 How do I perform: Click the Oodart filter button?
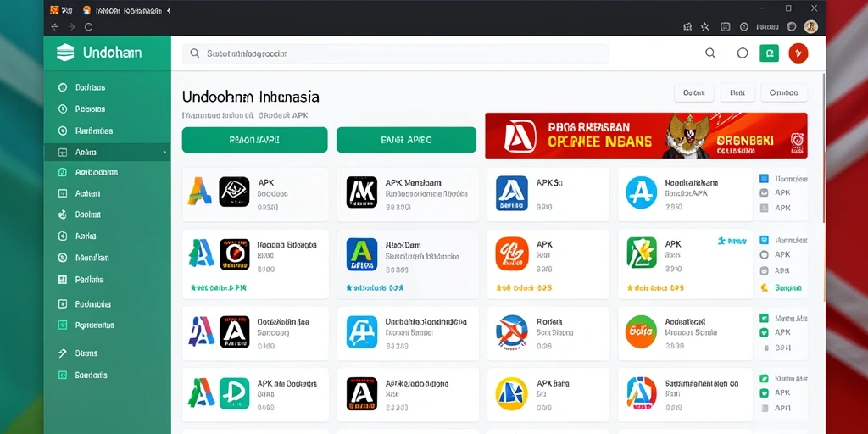[x=693, y=93]
